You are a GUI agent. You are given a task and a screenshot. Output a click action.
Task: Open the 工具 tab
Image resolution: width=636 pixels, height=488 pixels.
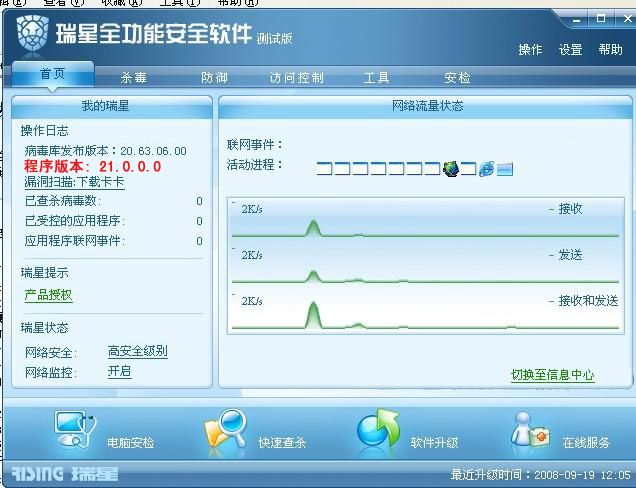click(x=376, y=77)
